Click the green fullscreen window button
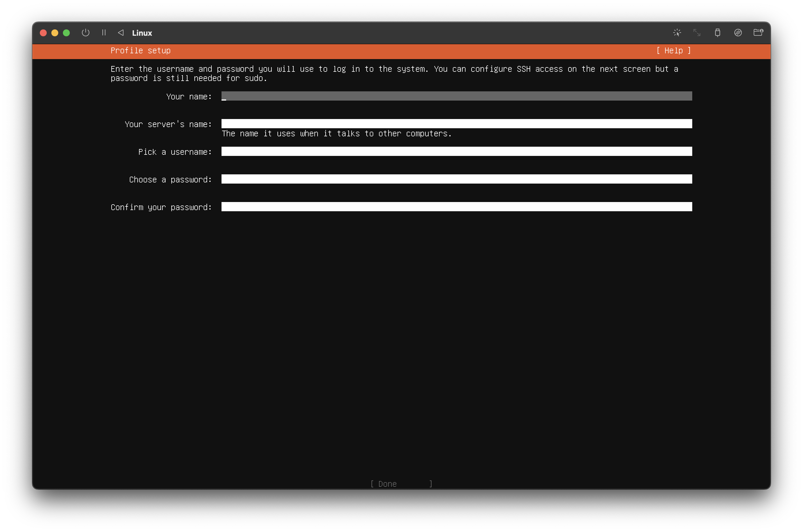This screenshot has height=532, width=803. coord(66,33)
